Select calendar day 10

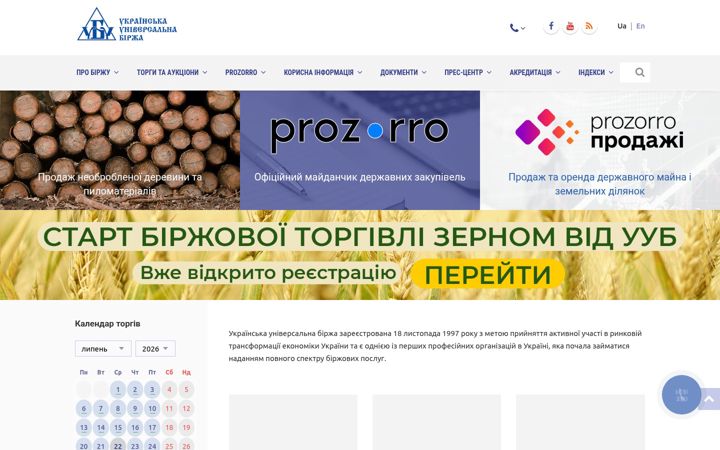coord(152,408)
